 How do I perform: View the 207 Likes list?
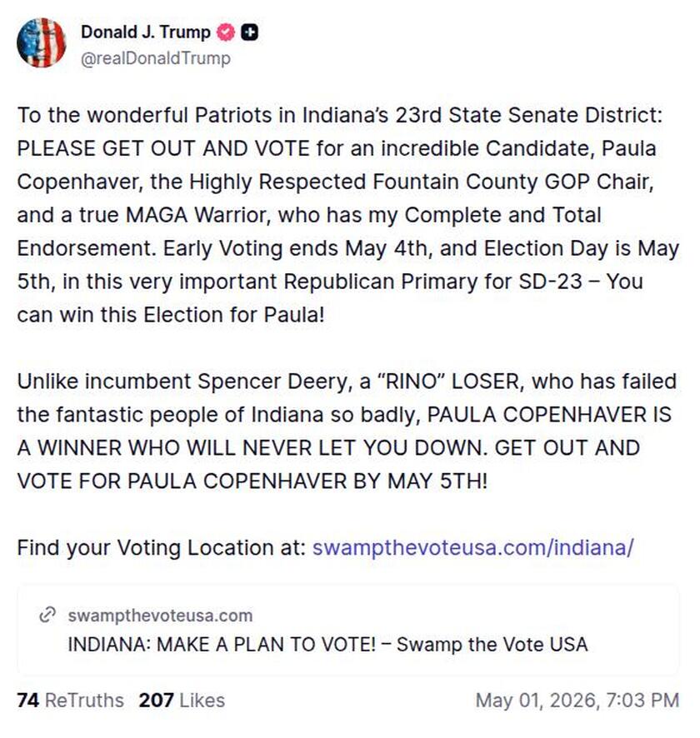click(x=182, y=701)
